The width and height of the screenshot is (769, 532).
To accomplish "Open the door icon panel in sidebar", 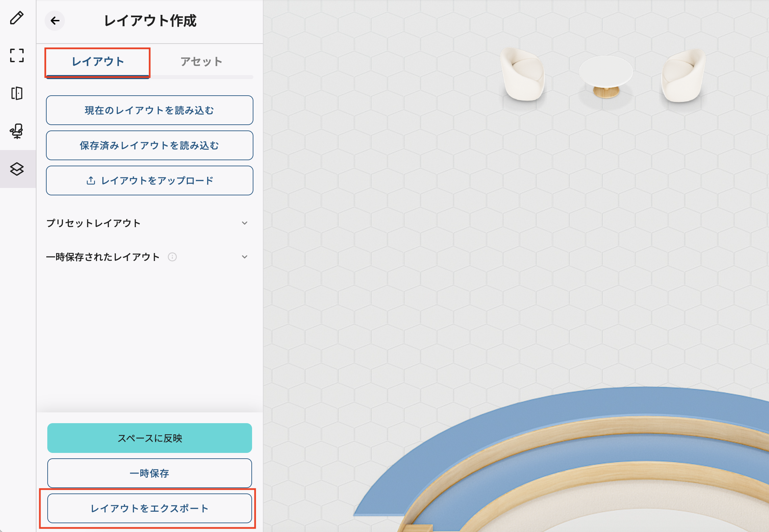I will (x=17, y=93).
